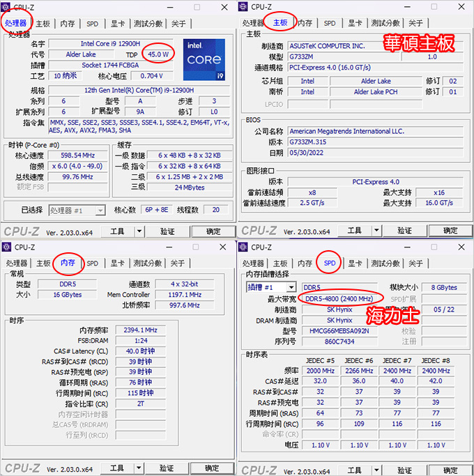Click the core speed 598.54 MHz value
This screenshot has width=474, height=476.
coord(78,155)
